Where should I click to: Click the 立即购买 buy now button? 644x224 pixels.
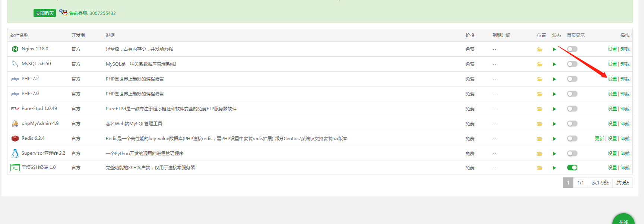coord(45,13)
